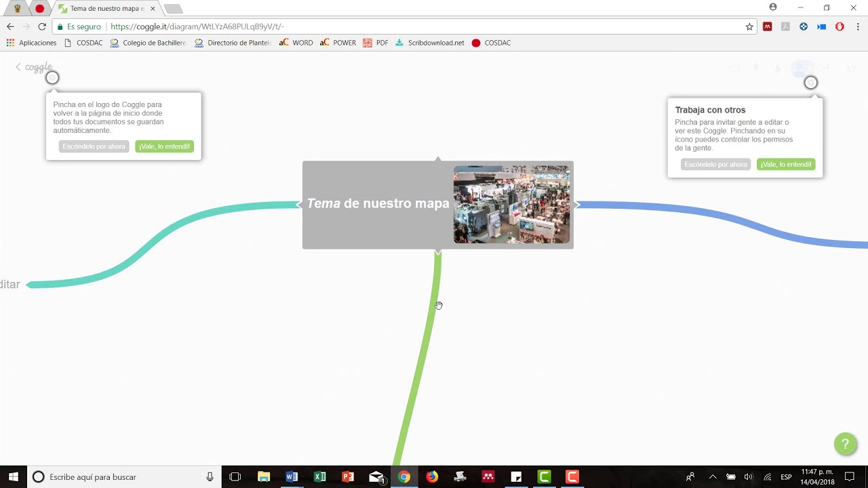Switch to the first browser tab with crest icon
The image size is (868, 488).
[x=18, y=9]
